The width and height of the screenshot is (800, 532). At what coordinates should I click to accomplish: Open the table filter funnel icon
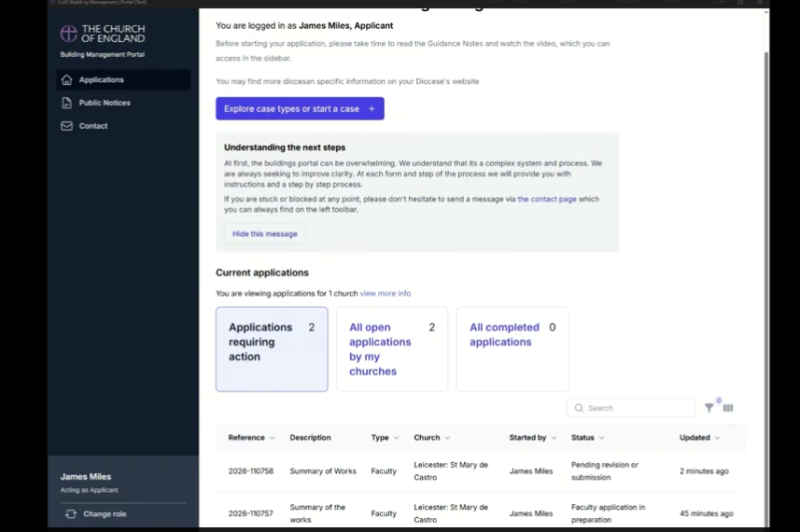tap(709, 408)
